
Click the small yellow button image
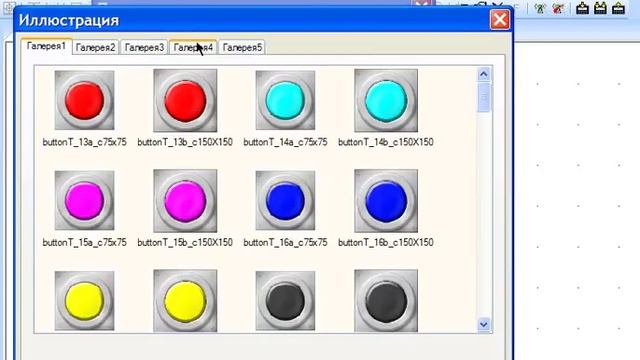pyautogui.click(x=84, y=301)
